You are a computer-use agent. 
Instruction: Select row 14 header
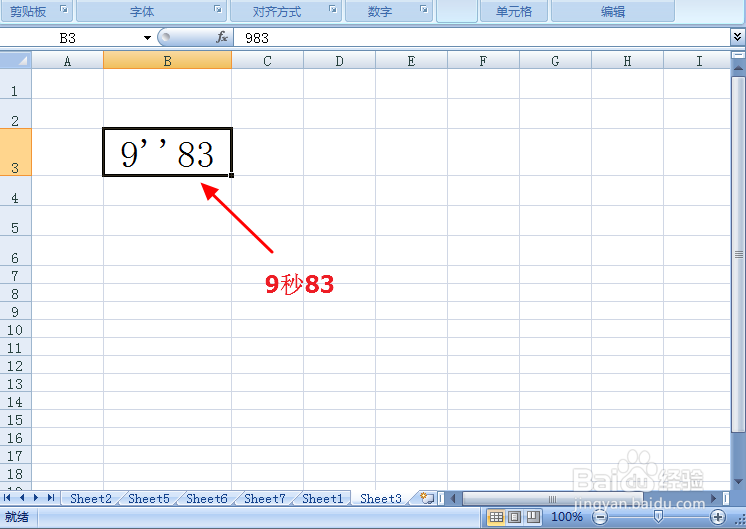(15, 401)
